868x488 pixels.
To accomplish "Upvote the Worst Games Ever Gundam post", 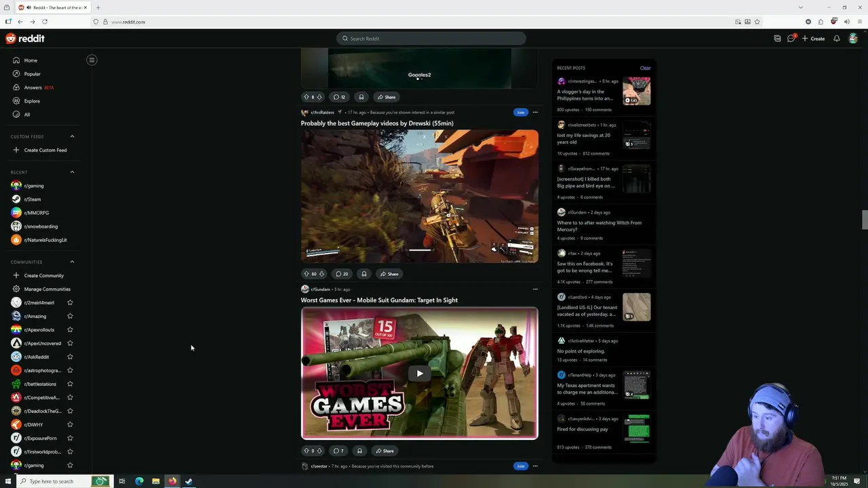I will pos(306,451).
